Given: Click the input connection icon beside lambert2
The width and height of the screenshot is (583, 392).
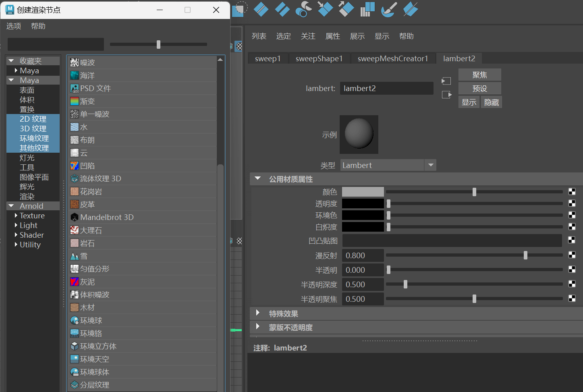Looking at the screenshot, I should click(446, 81).
